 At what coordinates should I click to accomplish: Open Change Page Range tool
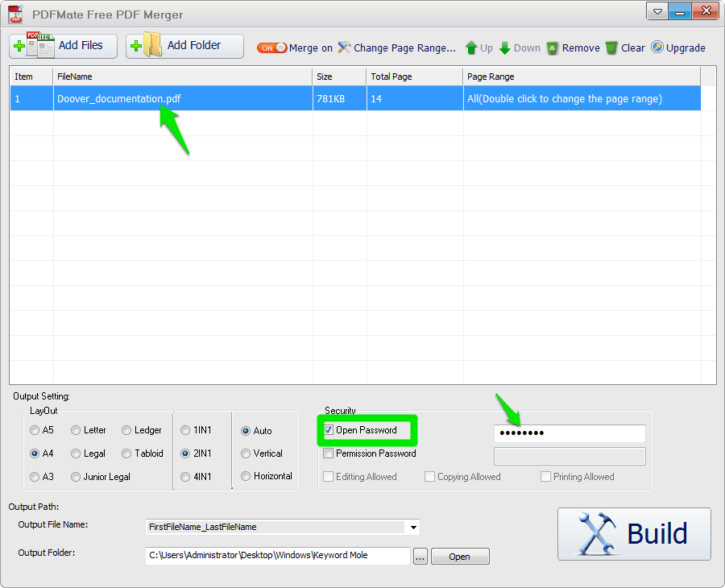point(396,48)
